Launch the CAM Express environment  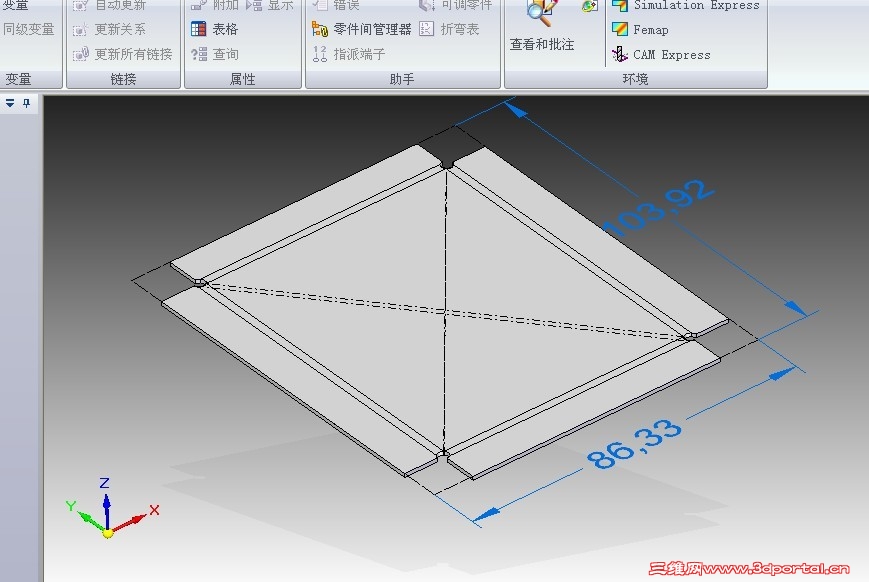click(661, 54)
